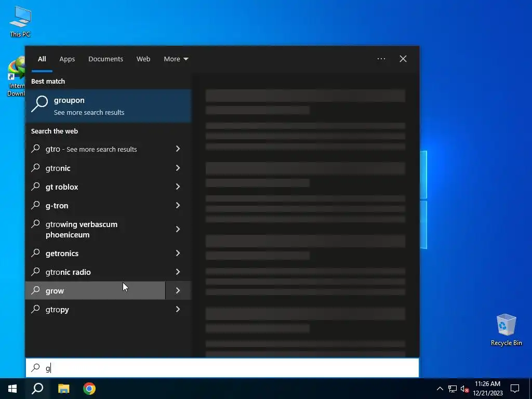
Task: Select the This PC desktop icon
Action: point(20,21)
